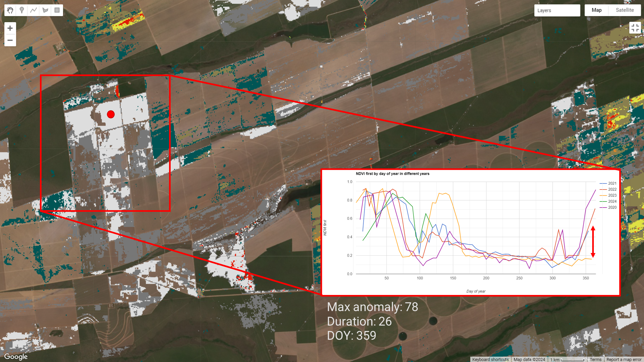
Task: Switch the map to Satellite view
Action: pyautogui.click(x=624, y=10)
